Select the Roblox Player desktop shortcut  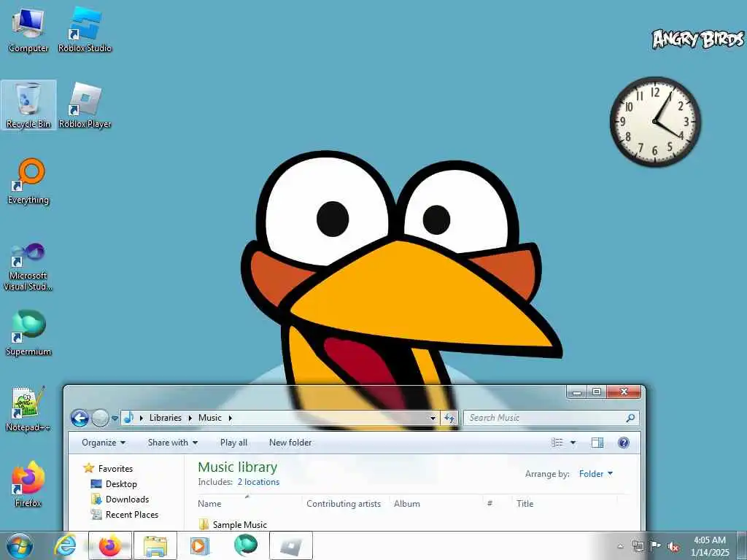[85, 105]
